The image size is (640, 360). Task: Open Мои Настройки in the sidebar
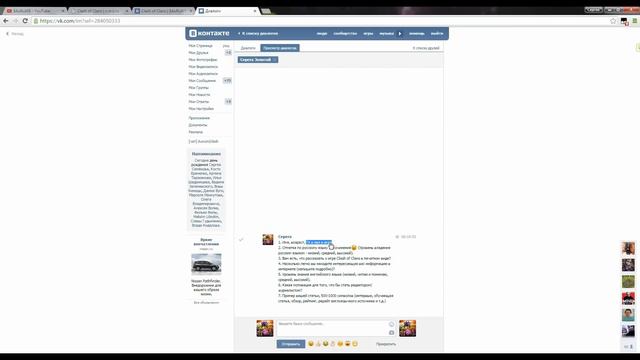click(x=201, y=109)
